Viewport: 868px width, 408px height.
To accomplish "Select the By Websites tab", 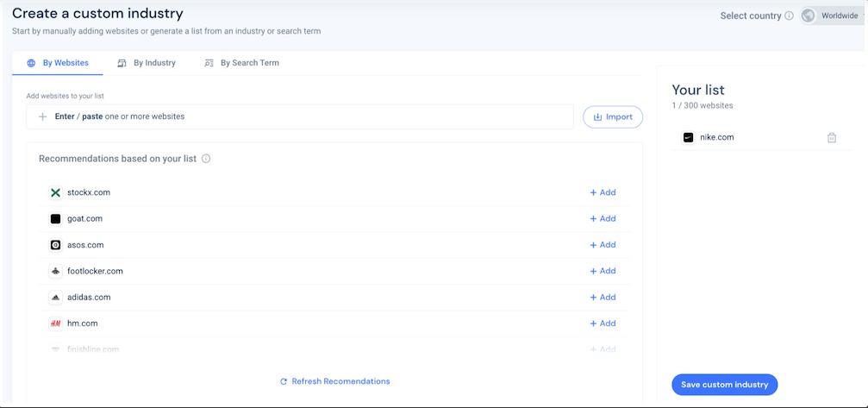I will [58, 63].
